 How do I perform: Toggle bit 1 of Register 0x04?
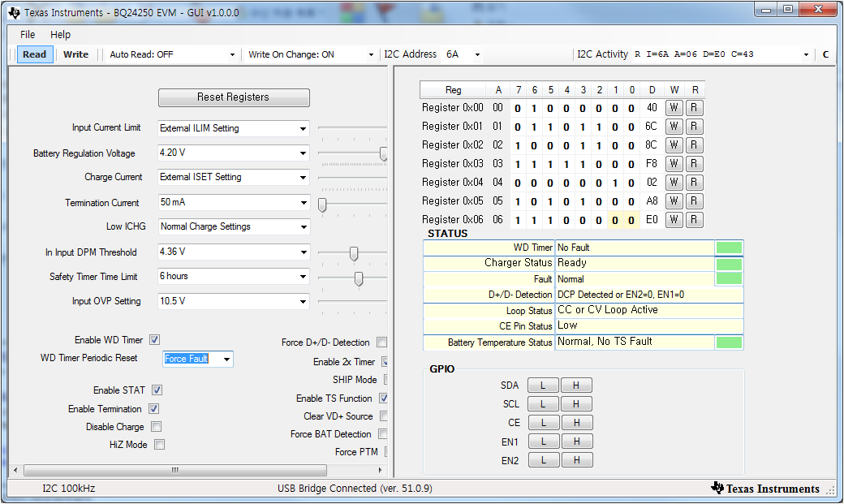pos(615,183)
